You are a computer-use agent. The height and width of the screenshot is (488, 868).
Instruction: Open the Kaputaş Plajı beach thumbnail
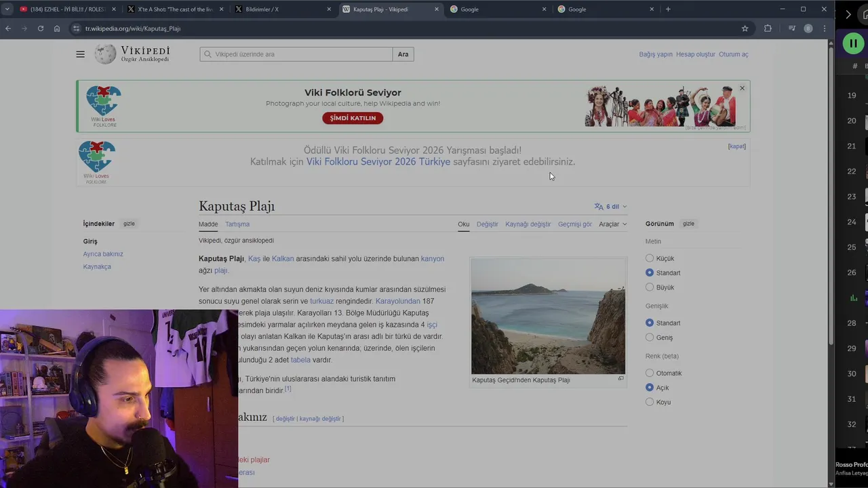[x=548, y=316]
